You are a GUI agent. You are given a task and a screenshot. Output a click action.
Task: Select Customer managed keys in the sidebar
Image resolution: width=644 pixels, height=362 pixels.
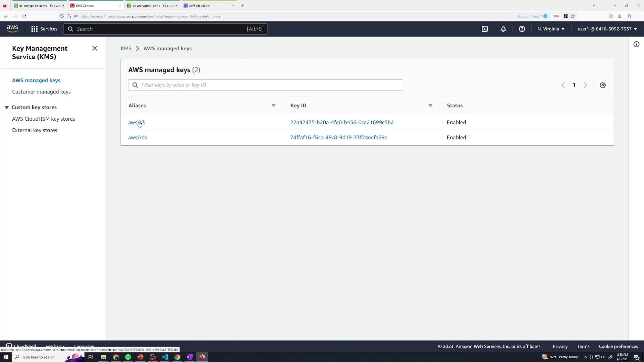coord(41,92)
